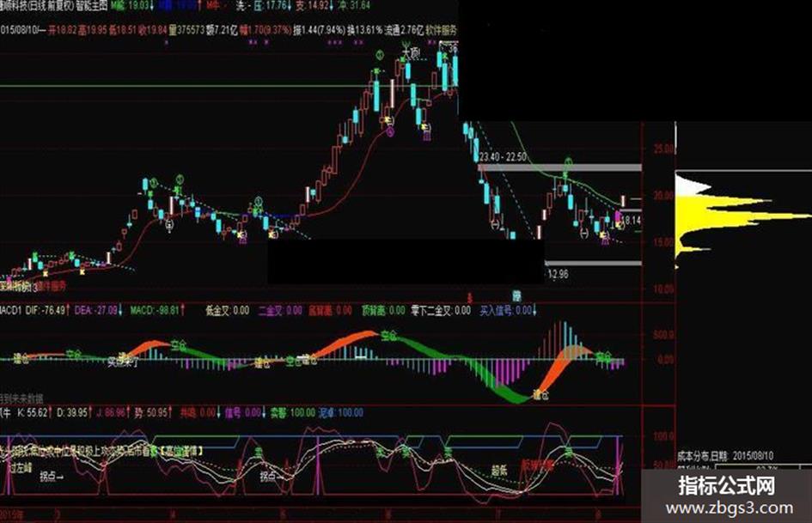Click the K:55.62 KDJ value
Screen dimensions: 812x523
34,413
